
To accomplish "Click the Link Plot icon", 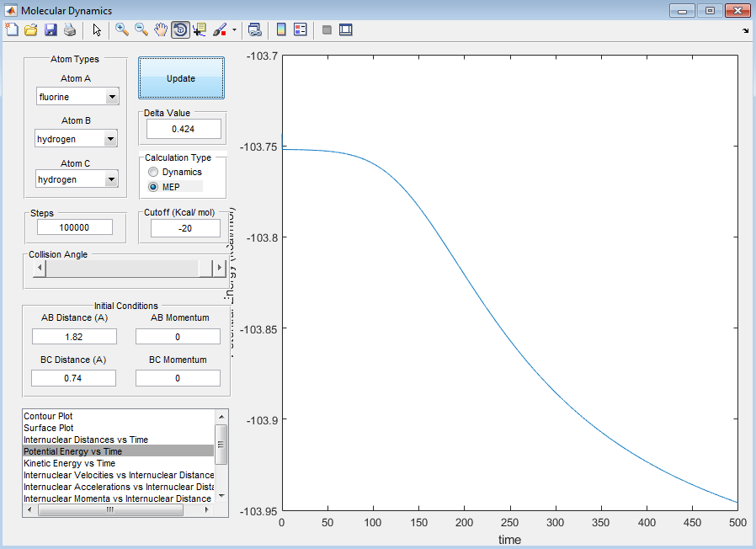I will (254, 30).
